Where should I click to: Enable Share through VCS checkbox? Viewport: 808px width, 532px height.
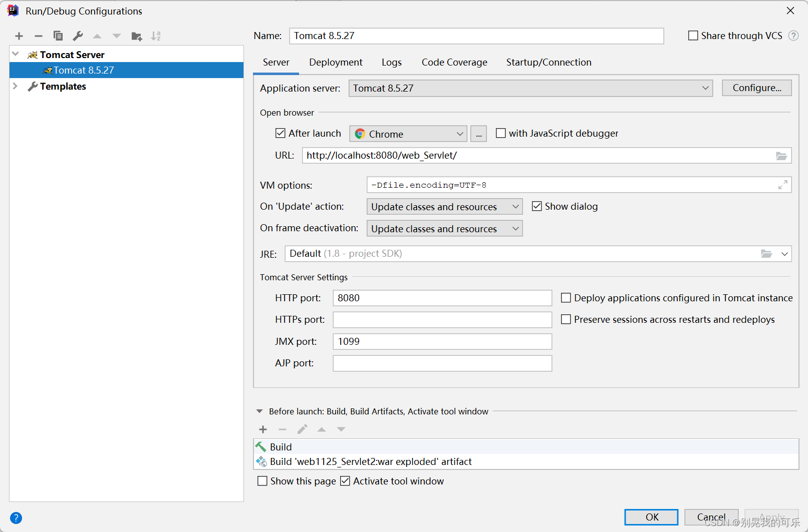pos(693,36)
